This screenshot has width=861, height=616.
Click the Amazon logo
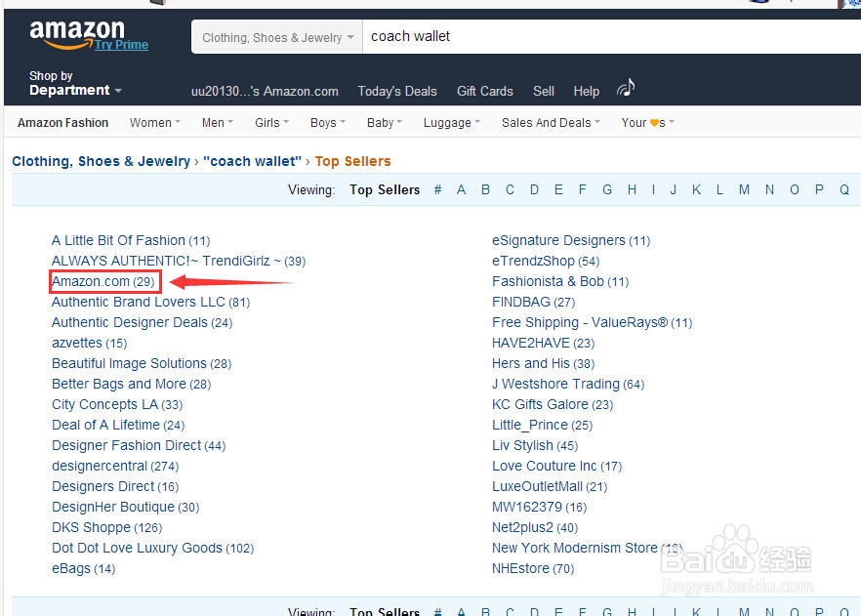click(77, 33)
